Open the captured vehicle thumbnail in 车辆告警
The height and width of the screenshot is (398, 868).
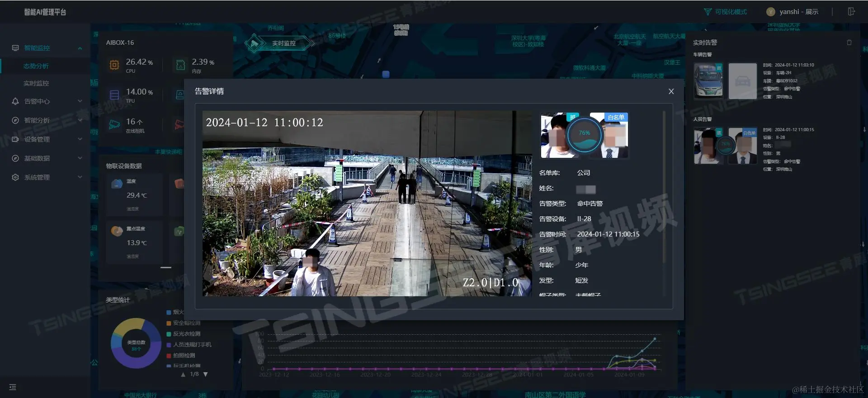click(708, 81)
